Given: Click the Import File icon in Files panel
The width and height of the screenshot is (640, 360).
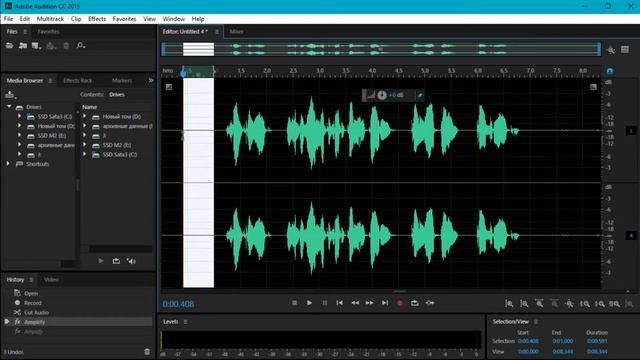Looking at the screenshot, I should 23,46.
